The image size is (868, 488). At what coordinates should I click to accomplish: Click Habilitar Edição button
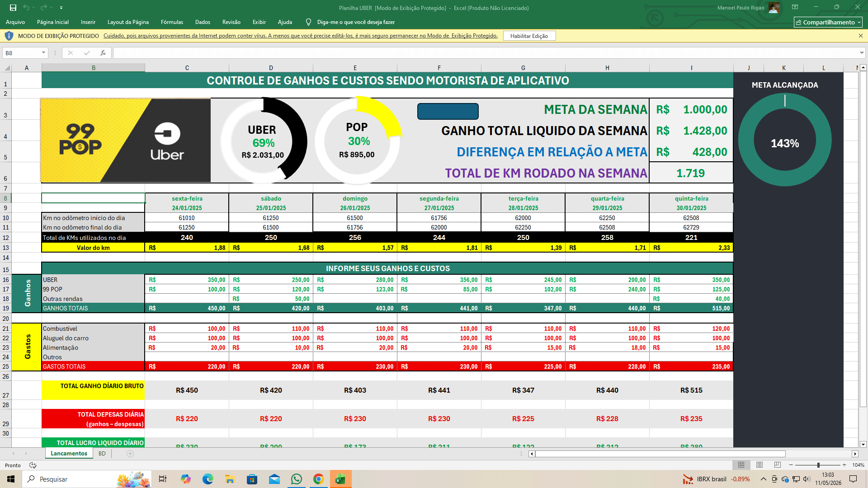coord(529,36)
